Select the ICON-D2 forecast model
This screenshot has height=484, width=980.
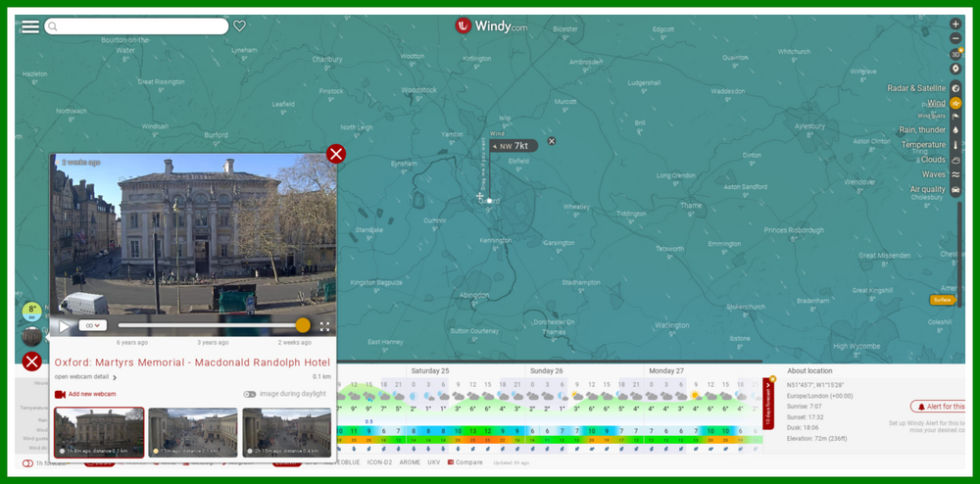tap(379, 462)
